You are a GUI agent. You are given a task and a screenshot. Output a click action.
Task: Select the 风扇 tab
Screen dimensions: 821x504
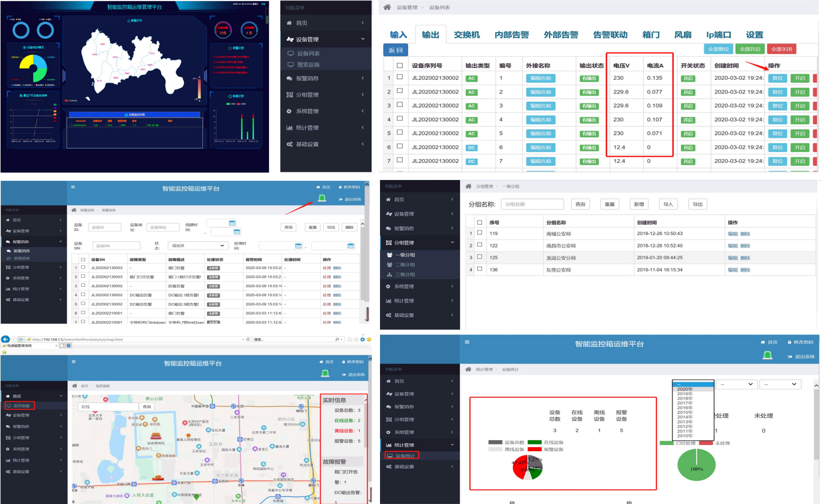(683, 35)
